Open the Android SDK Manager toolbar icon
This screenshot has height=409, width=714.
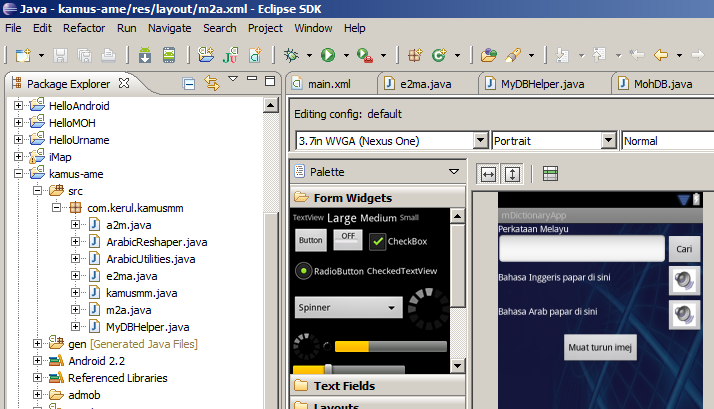[x=145, y=55]
